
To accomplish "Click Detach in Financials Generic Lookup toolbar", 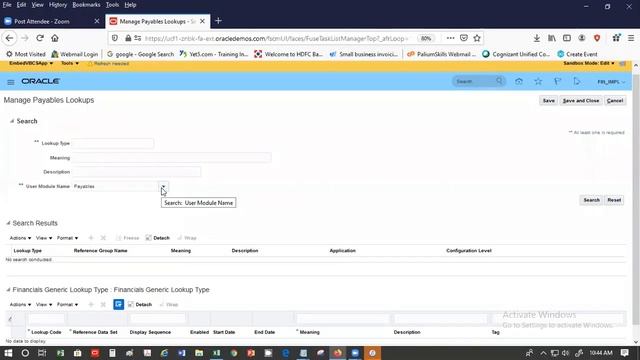I will pyautogui.click(x=140, y=304).
